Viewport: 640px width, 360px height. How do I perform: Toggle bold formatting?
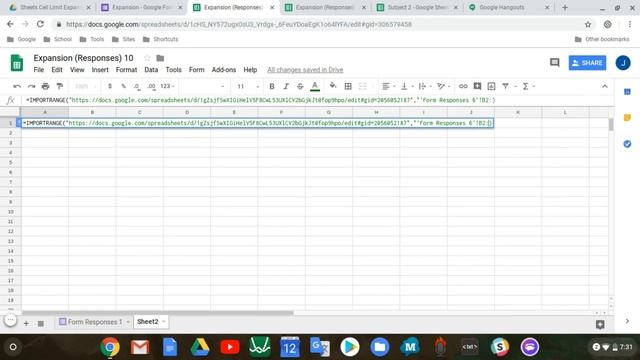272,86
